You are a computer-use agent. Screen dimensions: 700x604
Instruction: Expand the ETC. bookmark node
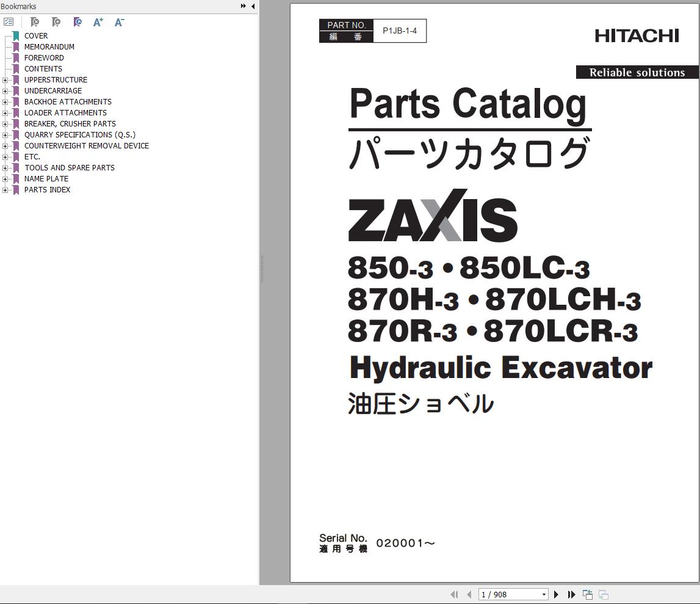click(x=5, y=157)
